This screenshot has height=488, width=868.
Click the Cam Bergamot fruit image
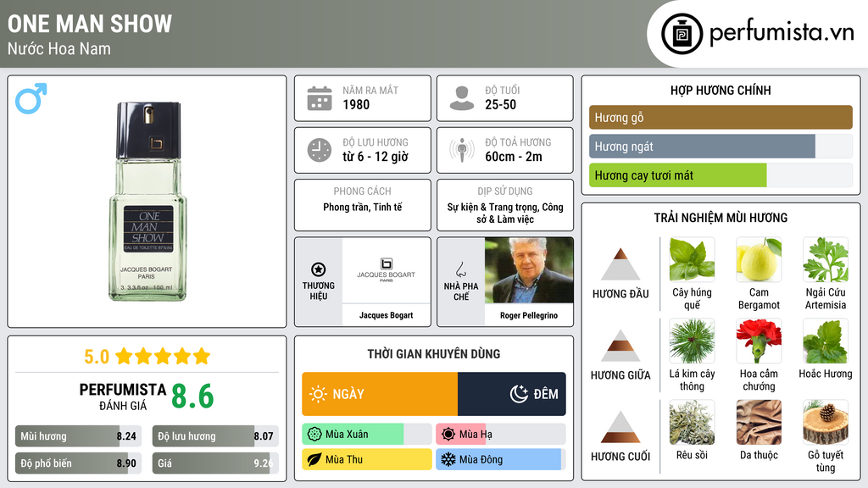(759, 259)
